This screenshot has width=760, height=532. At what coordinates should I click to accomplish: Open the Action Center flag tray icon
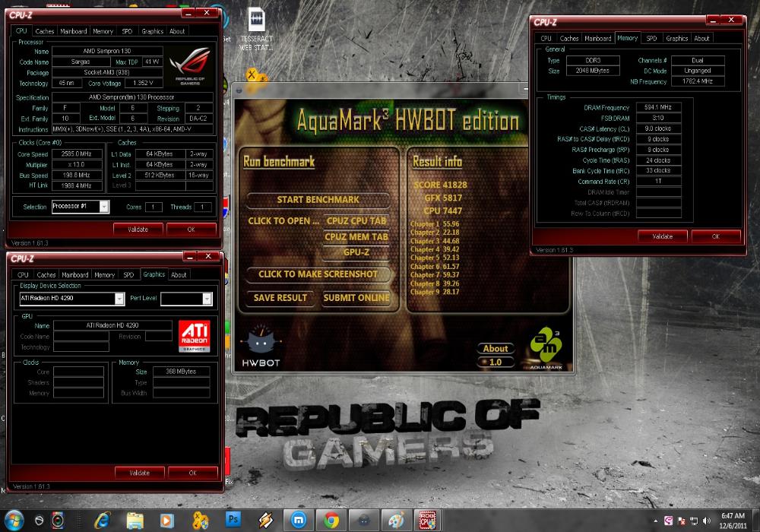pyautogui.click(x=682, y=521)
